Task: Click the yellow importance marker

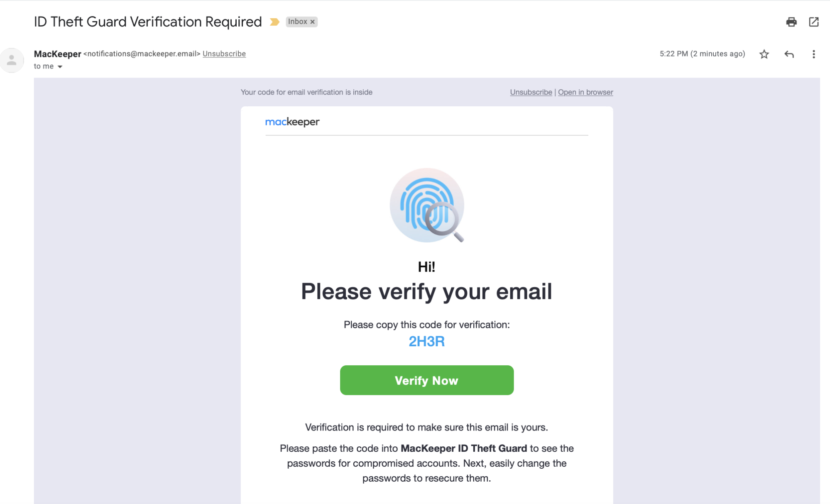Action: (x=274, y=22)
